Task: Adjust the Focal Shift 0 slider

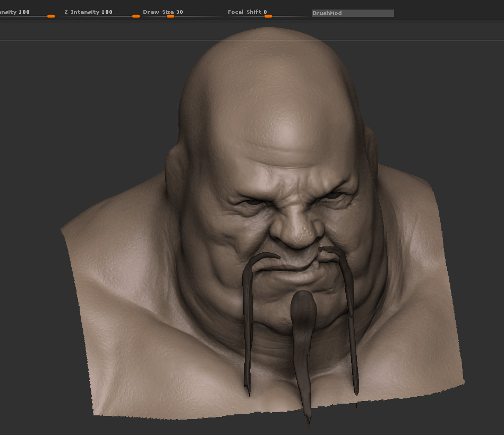Action: click(268, 13)
